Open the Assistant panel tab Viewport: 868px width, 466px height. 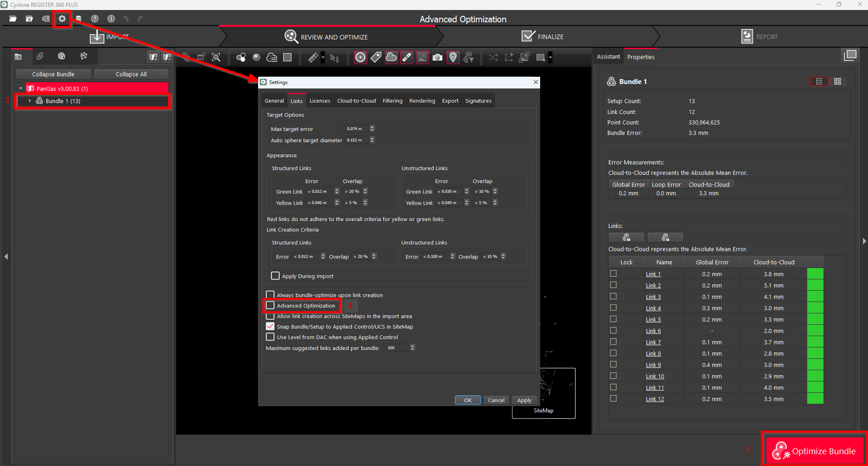[608, 57]
